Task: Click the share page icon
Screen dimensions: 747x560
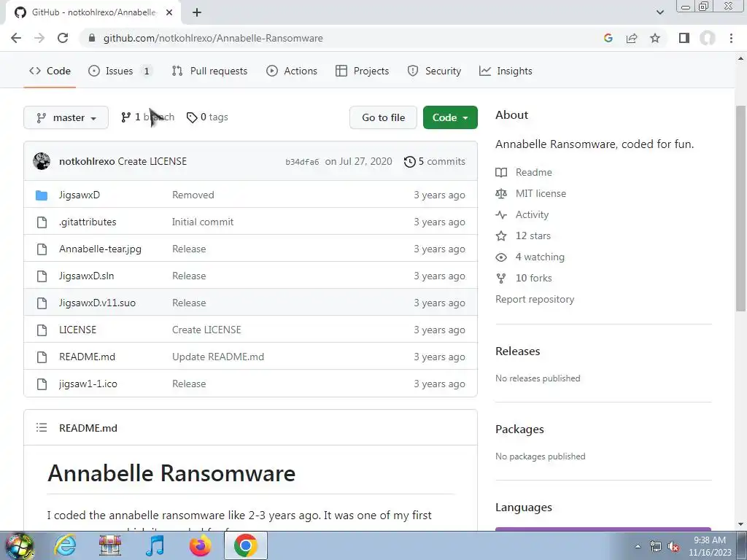Action: pos(632,38)
